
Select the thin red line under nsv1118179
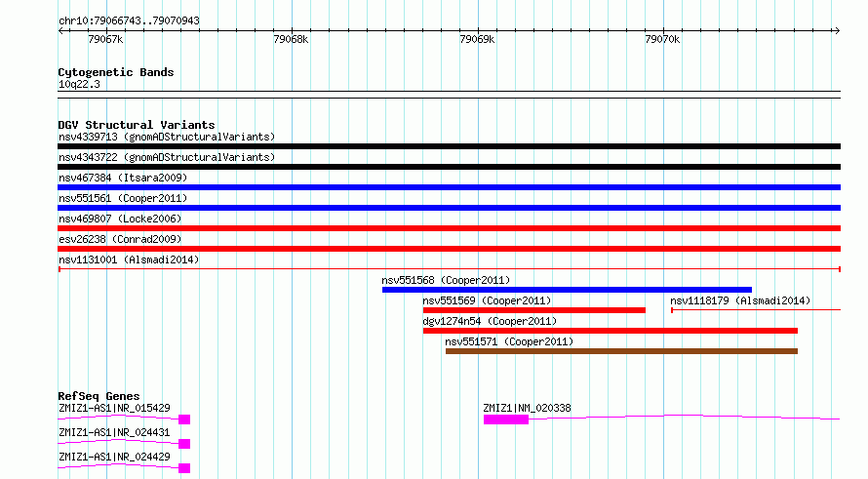756,310
